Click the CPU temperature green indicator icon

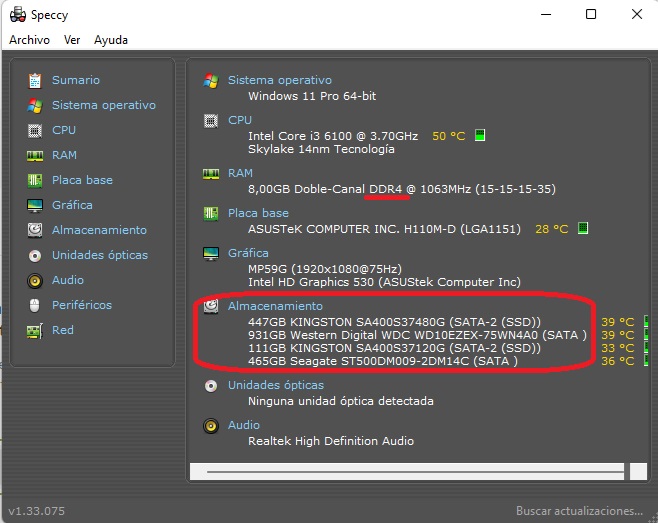[480, 135]
